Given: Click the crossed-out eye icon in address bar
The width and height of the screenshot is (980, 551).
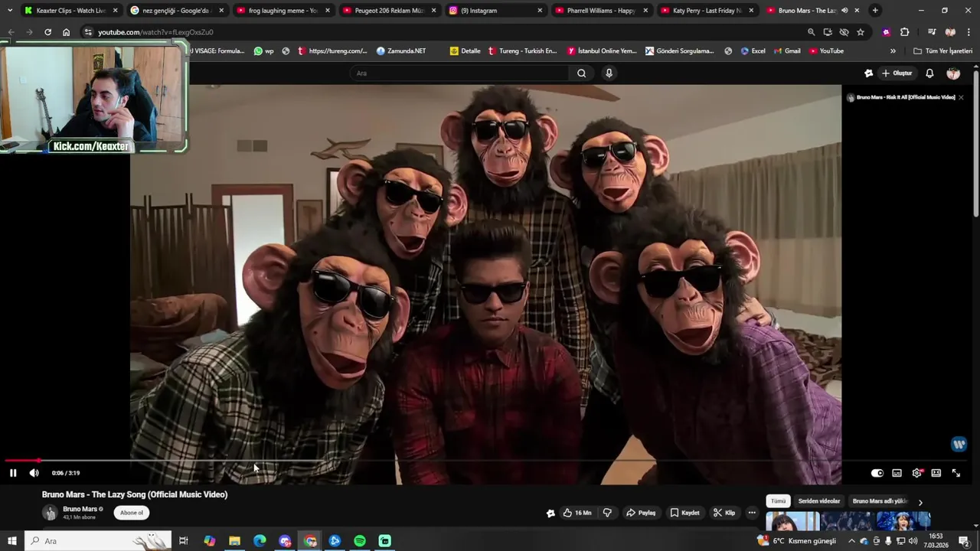Looking at the screenshot, I should 844,32.
